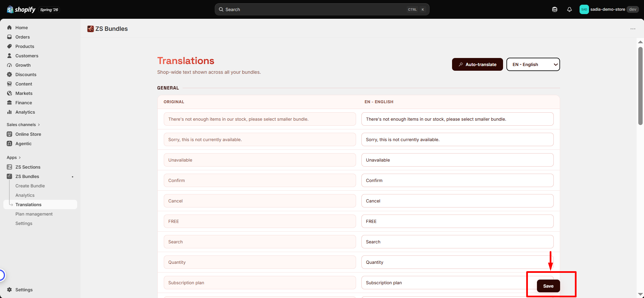Click the original 'Confirm' text field

point(260,180)
